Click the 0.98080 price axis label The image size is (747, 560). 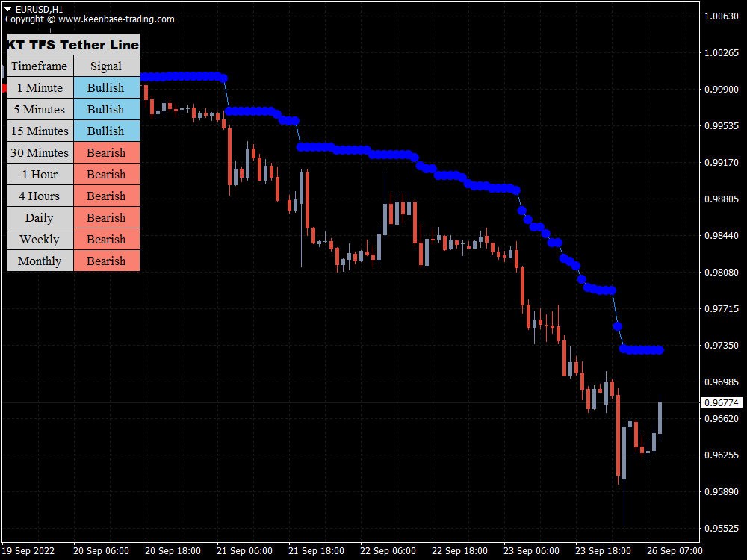point(722,273)
